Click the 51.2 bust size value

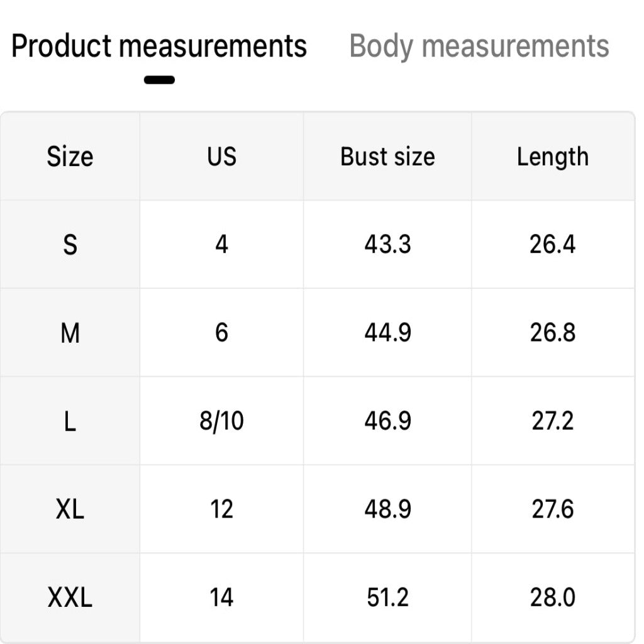tap(387, 597)
